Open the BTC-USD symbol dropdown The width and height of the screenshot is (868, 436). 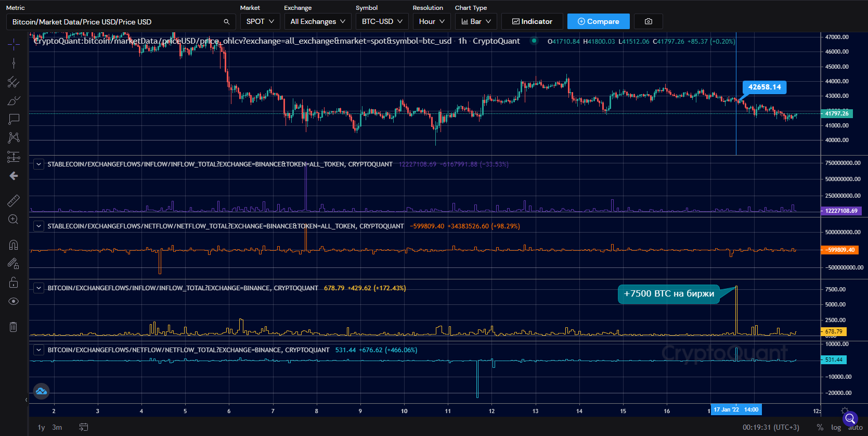pyautogui.click(x=382, y=21)
